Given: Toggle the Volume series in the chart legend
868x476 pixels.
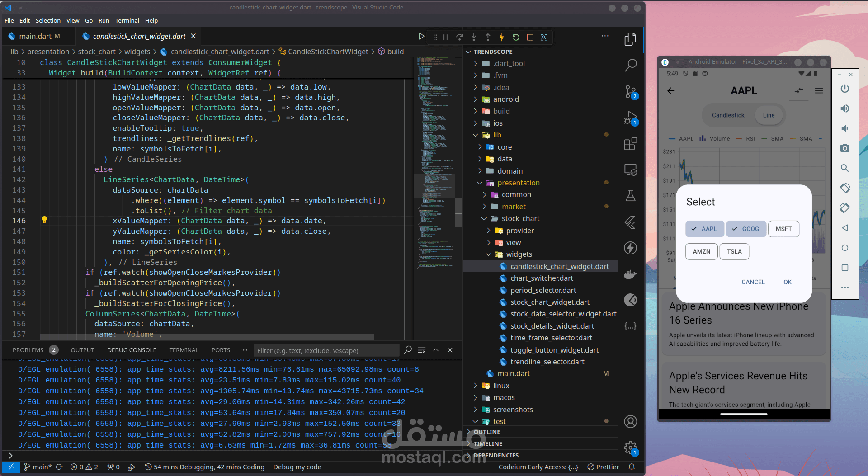Looking at the screenshot, I should pyautogui.click(x=715, y=139).
